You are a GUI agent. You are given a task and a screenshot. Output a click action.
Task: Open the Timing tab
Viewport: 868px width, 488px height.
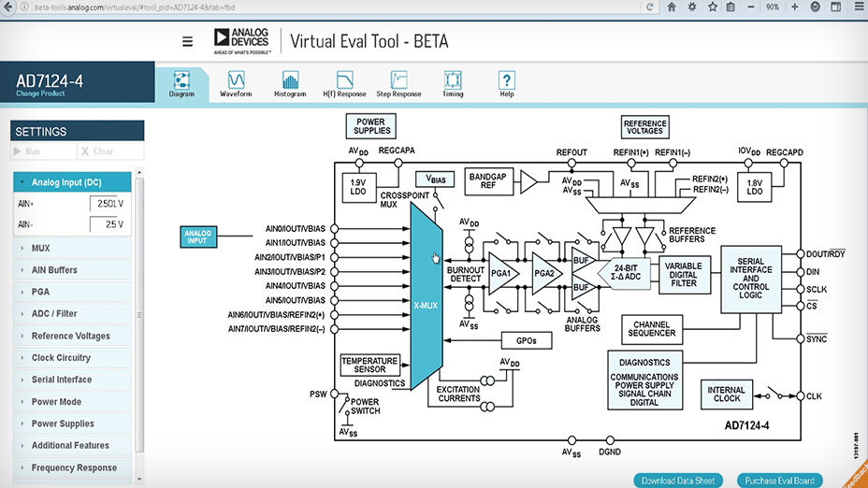click(453, 84)
